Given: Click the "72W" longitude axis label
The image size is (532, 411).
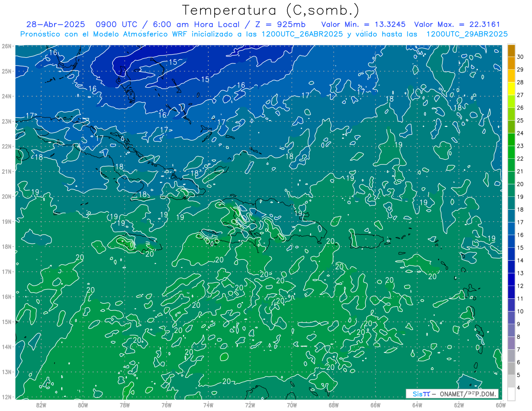Looking at the screenshot, I should [x=250, y=405].
